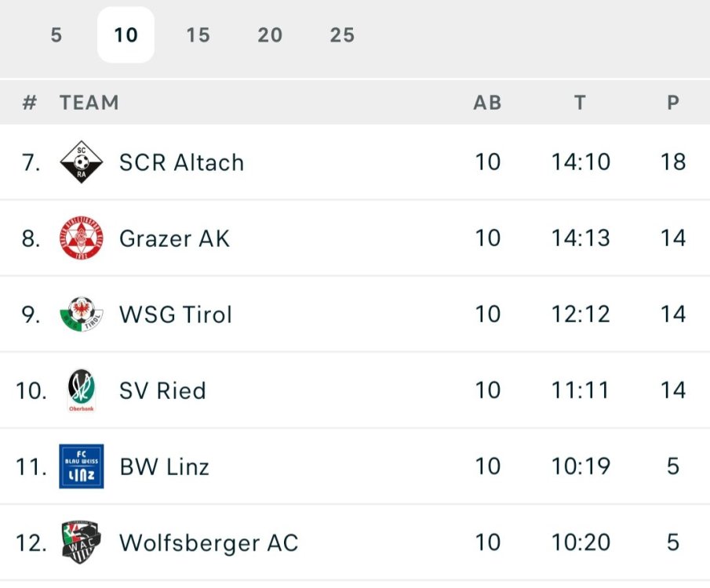Click the SCR Altach club crest
The height and width of the screenshot is (588, 710).
coord(81,162)
